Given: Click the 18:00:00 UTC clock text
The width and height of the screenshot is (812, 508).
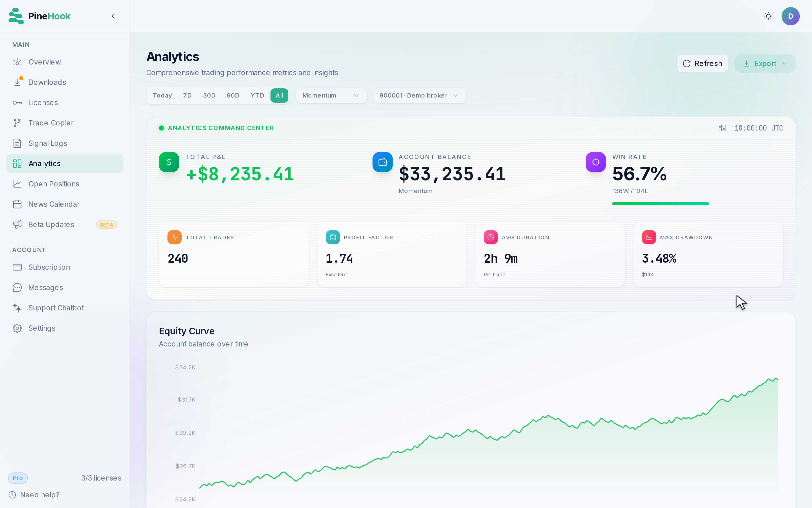Looking at the screenshot, I should pos(758,128).
